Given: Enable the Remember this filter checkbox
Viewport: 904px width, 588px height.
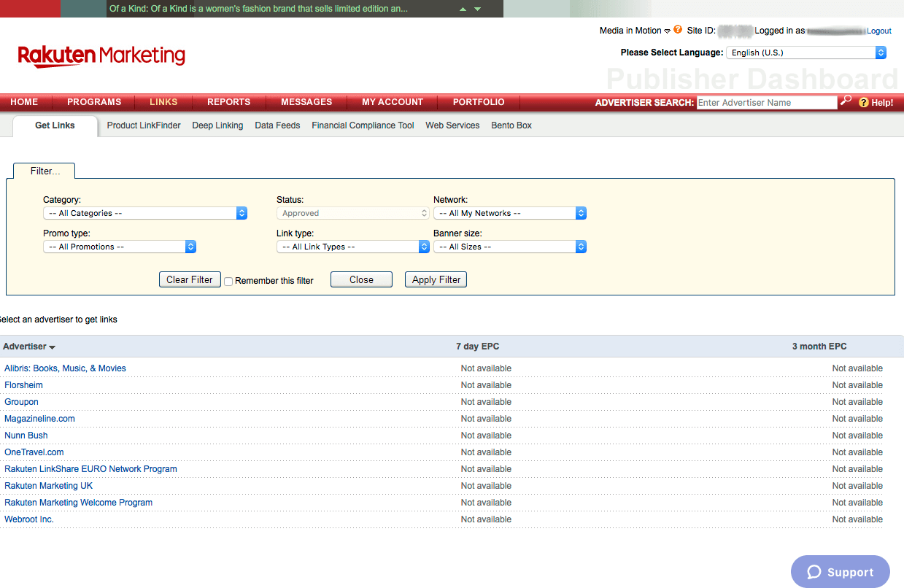Looking at the screenshot, I should pos(228,281).
